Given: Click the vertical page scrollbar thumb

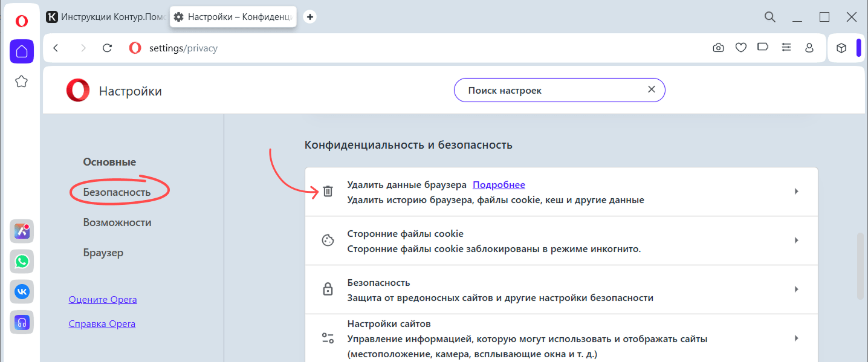Looking at the screenshot, I should pyautogui.click(x=860, y=266).
